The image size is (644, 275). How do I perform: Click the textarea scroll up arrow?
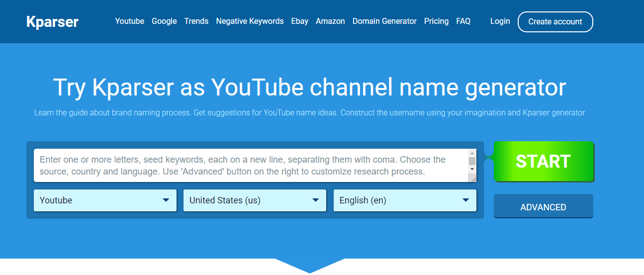tap(472, 153)
